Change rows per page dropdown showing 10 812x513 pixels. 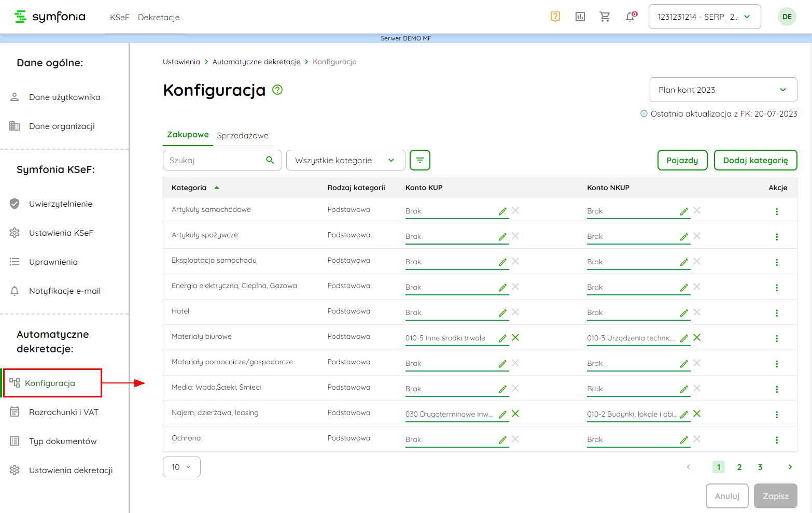point(181,467)
